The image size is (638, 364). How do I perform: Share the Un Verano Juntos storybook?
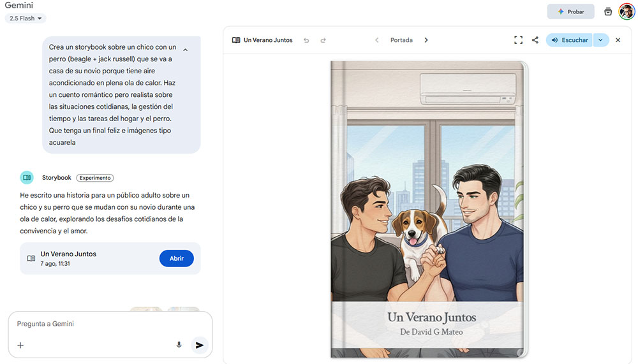(535, 40)
